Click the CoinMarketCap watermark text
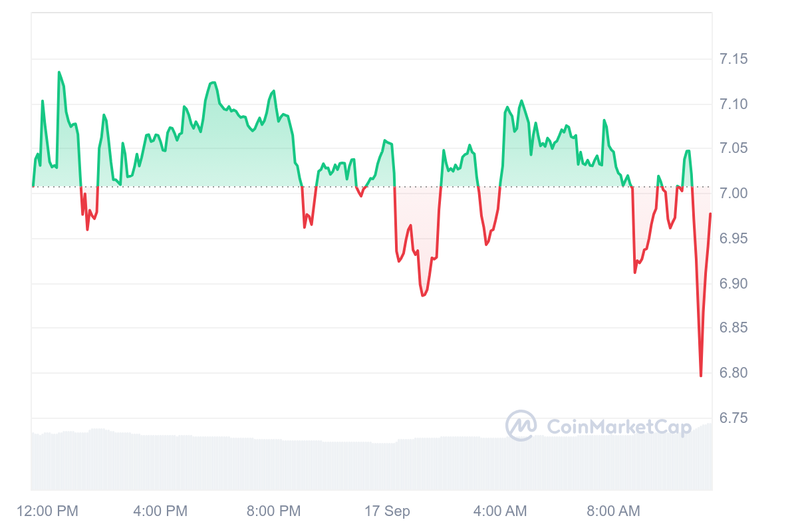The width and height of the screenshot is (798, 532). (618, 426)
